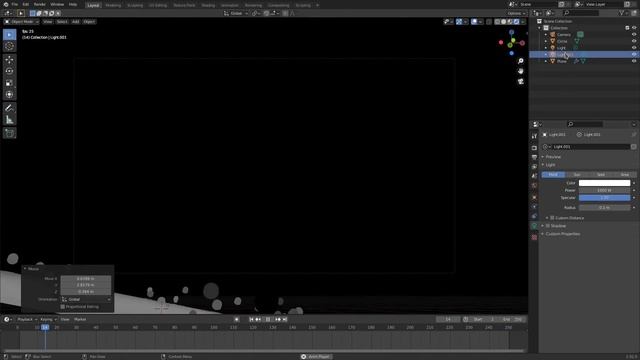Select the Rotate tool
Viewport: 640px width, 360px height.
[9, 71]
